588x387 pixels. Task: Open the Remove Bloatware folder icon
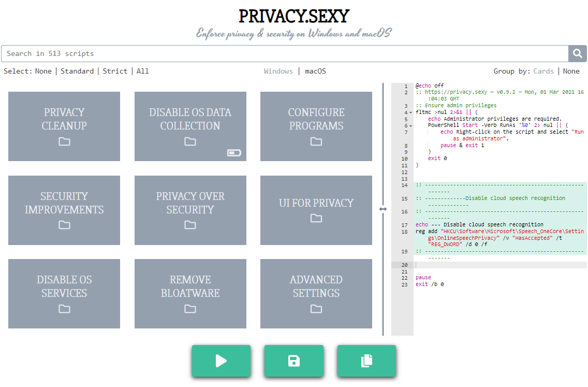pyautogui.click(x=190, y=309)
